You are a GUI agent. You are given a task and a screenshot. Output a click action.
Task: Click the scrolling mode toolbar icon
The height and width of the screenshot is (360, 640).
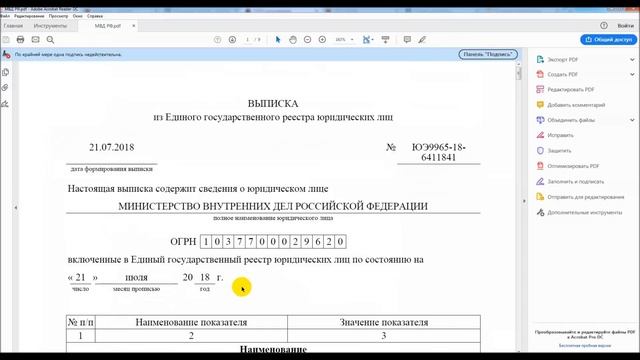[385, 40]
